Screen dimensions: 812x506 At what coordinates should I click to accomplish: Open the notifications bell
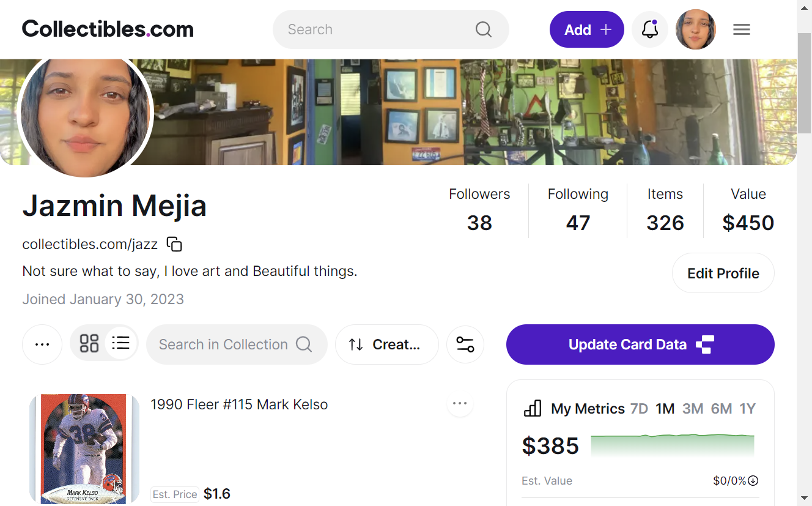click(x=649, y=29)
